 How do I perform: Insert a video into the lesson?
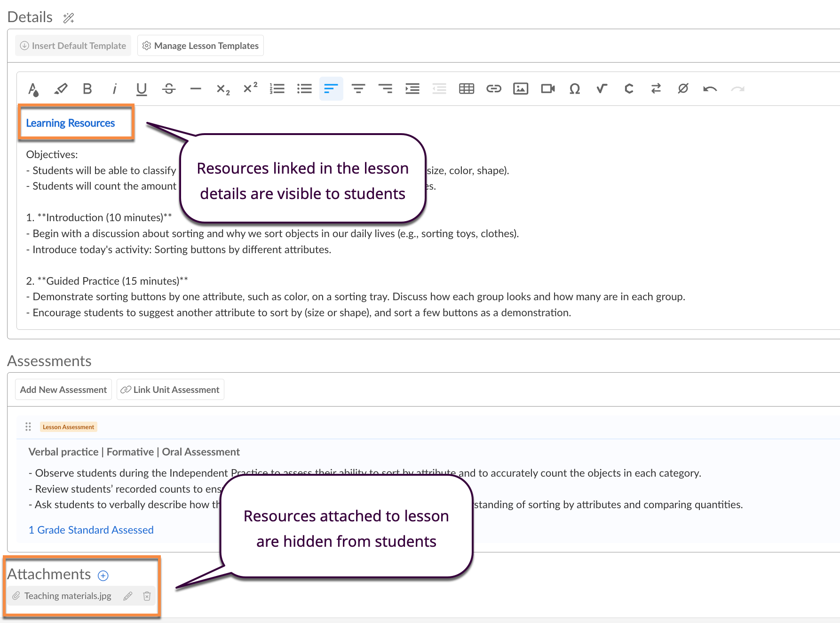547,89
